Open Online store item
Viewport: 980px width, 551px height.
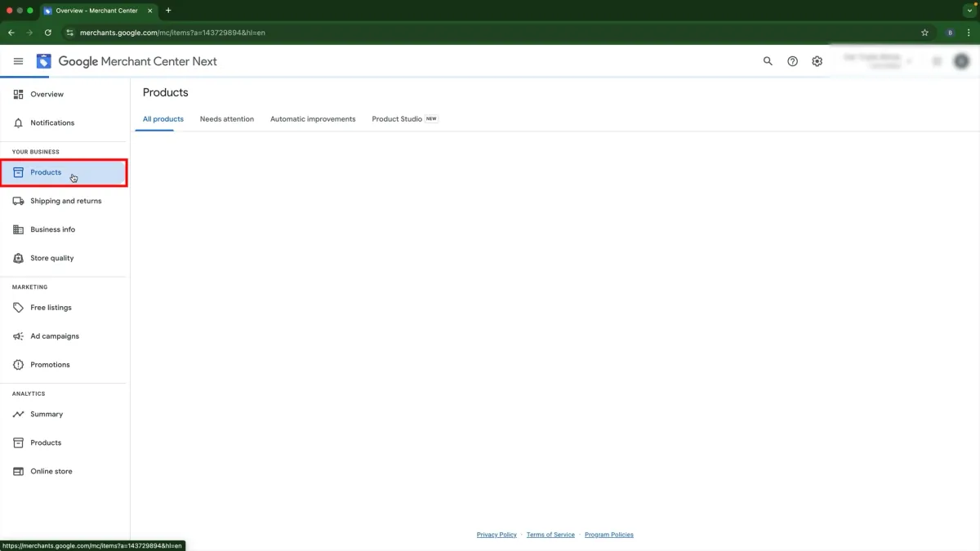click(65, 472)
